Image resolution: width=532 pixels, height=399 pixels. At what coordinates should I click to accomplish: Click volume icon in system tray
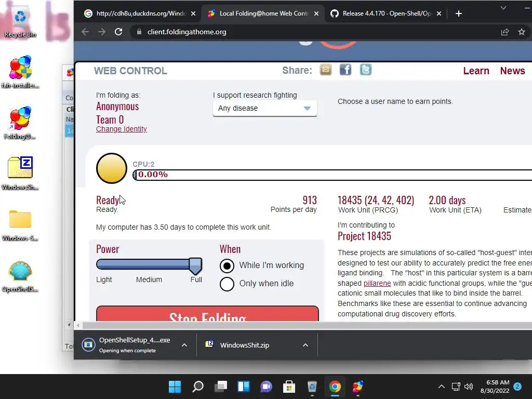(x=469, y=387)
